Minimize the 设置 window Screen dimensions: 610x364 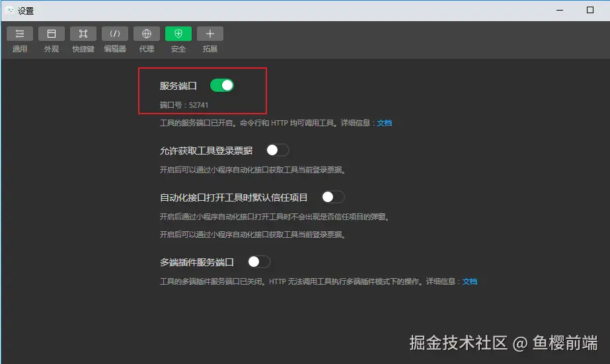coord(560,11)
